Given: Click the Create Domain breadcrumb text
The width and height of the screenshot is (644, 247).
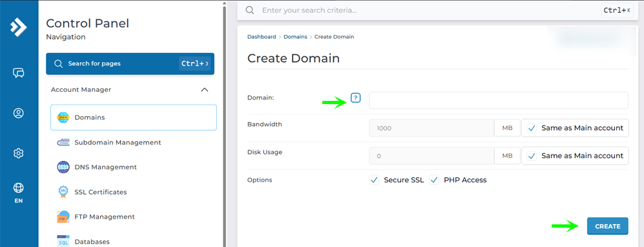Looking at the screenshot, I should click(335, 37).
